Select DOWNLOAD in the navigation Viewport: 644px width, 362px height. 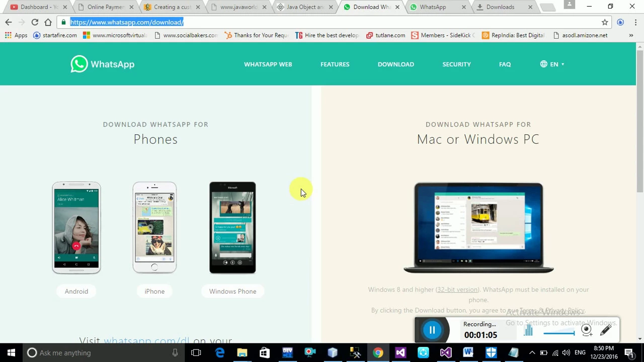point(396,64)
